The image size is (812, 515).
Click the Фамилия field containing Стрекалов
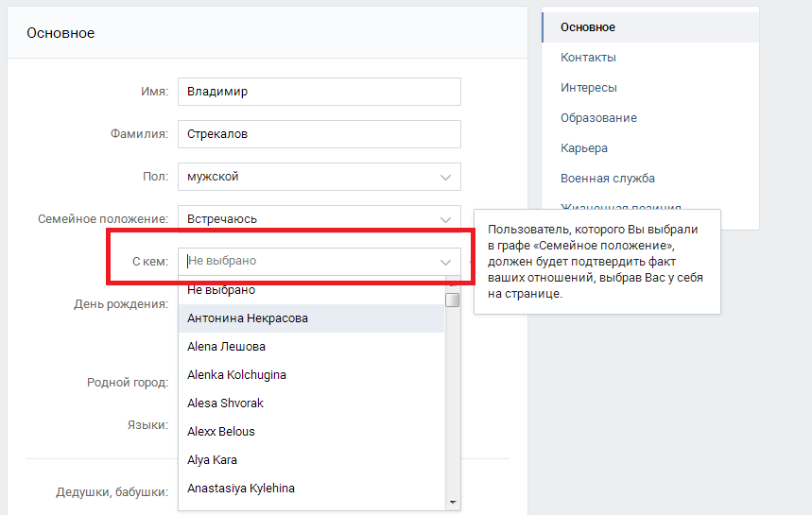319,134
